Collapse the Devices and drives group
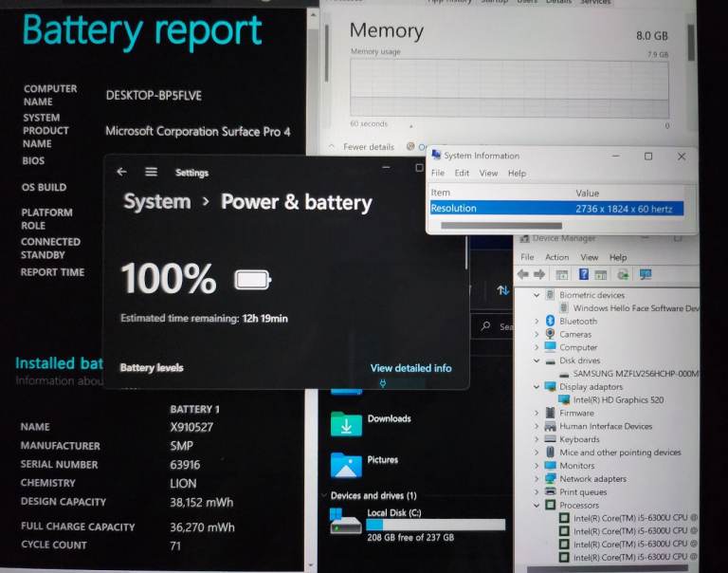Image resolution: width=728 pixels, height=573 pixels. point(323,496)
